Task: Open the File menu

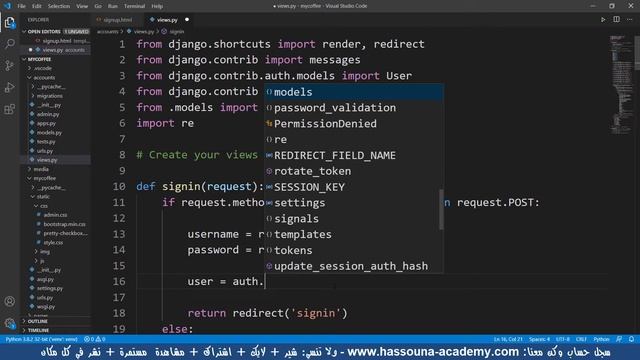Action: 21,6
